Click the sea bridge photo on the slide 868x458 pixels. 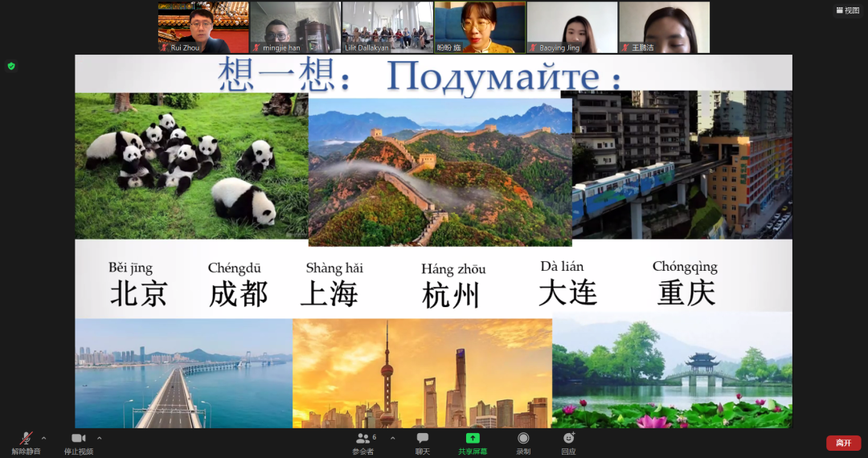coord(184,374)
